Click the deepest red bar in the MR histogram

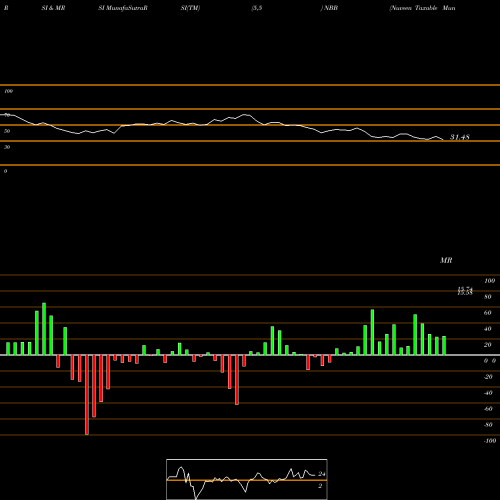click(x=87, y=395)
